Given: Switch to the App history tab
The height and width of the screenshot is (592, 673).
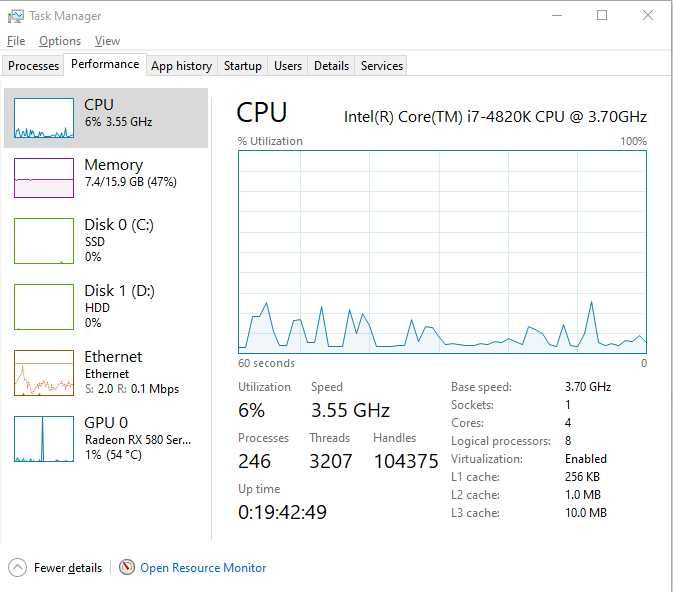Looking at the screenshot, I should [x=181, y=66].
